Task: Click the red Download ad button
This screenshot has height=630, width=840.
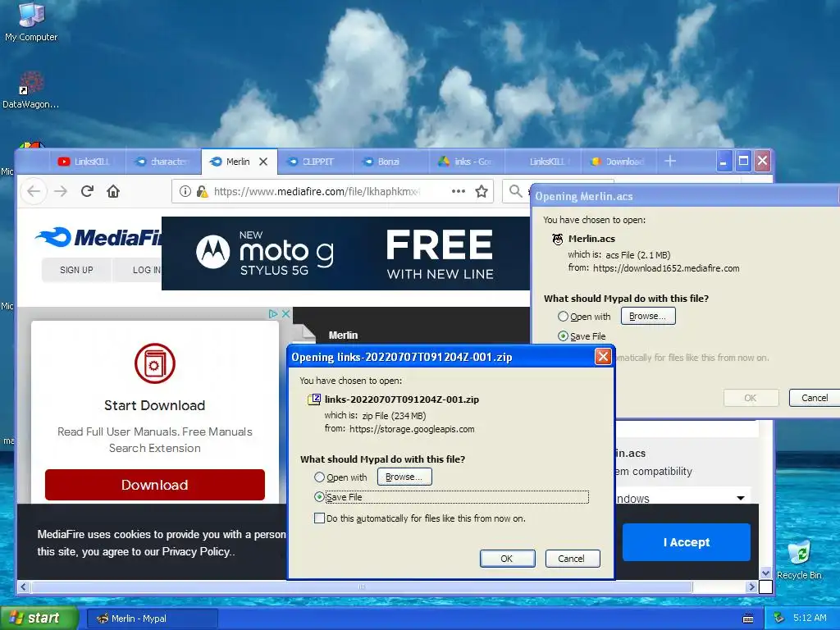Action: 155,485
